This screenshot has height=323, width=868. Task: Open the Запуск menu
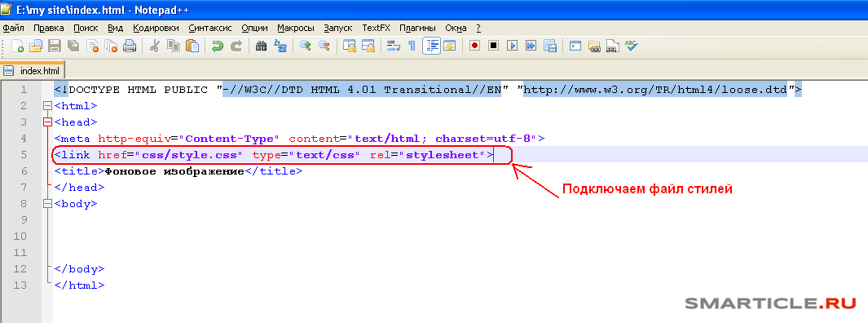click(338, 28)
